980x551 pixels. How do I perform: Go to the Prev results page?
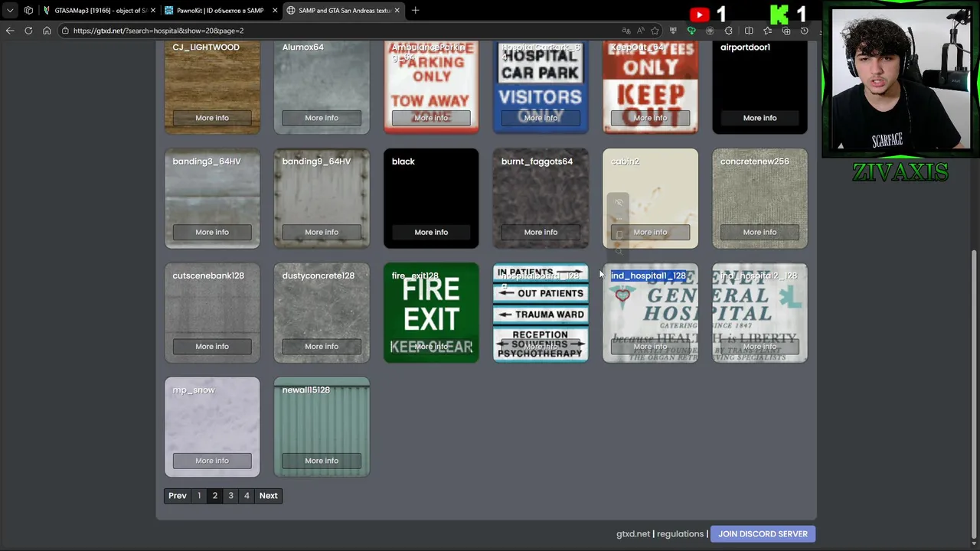coord(178,496)
